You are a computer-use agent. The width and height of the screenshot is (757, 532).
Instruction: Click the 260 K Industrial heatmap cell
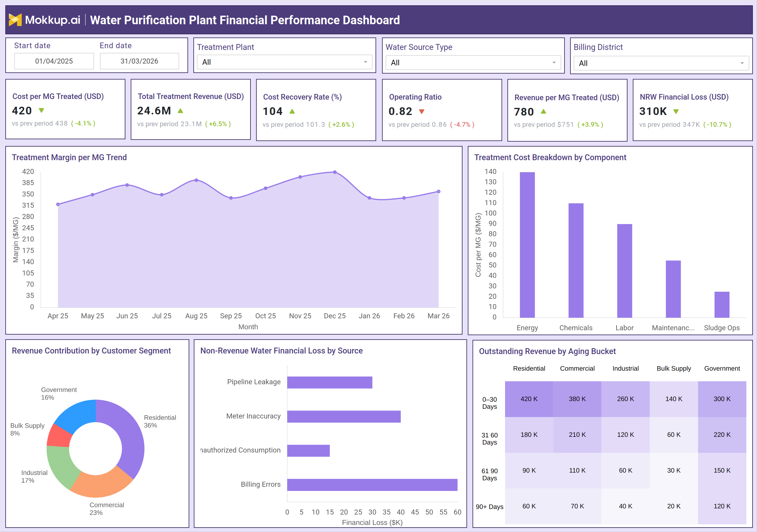pyautogui.click(x=625, y=399)
